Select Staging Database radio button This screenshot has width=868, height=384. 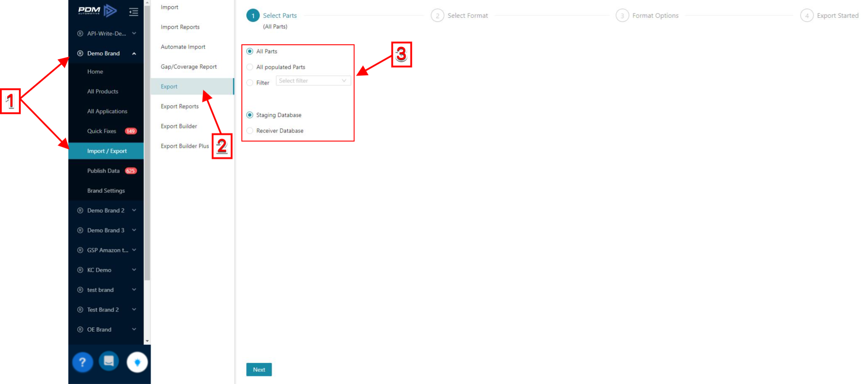pos(250,115)
